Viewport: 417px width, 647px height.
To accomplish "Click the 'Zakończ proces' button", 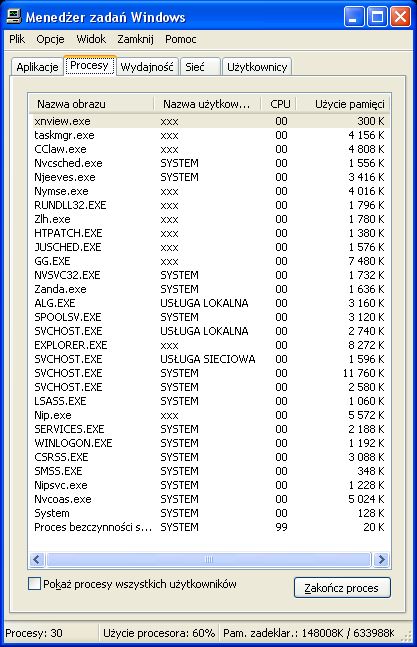I will point(342,588).
